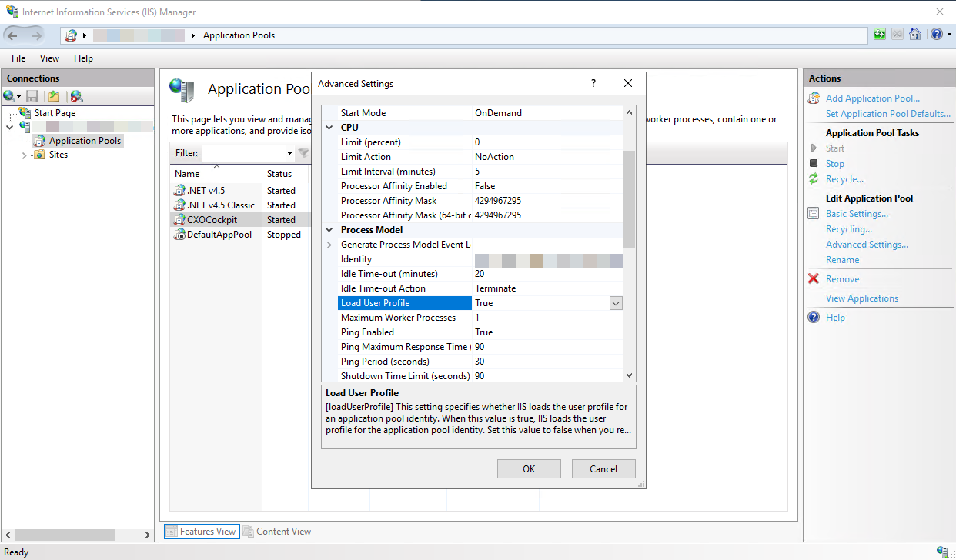Refresh the page with the green toolbar icon
The width and height of the screenshot is (956, 560).
tap(880, 34)
